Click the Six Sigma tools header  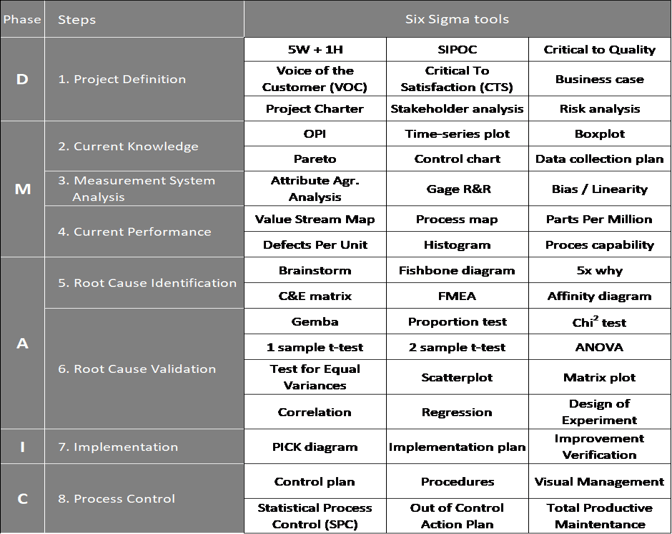click(x=457, y=19)
